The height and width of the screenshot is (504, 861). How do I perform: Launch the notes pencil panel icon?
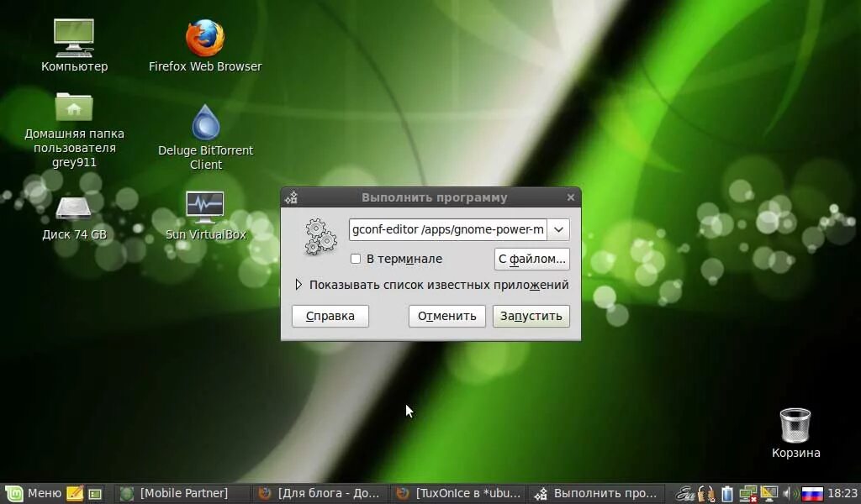tap(74, 494)
